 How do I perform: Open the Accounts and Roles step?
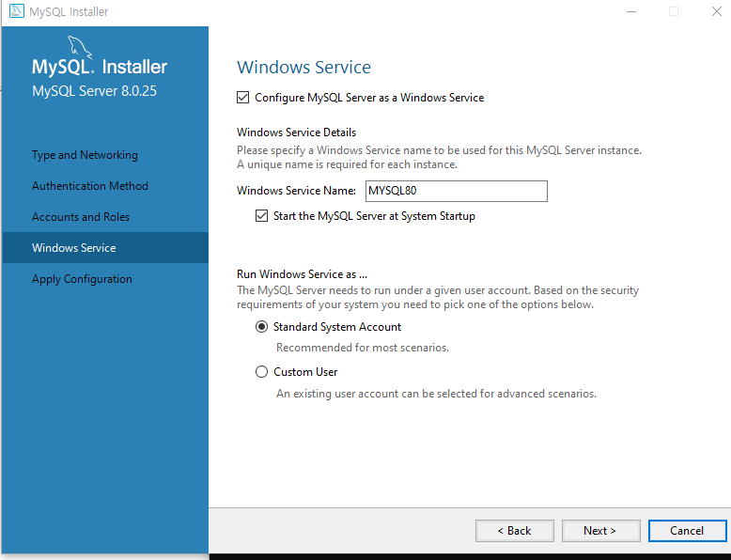click(81, 217)
